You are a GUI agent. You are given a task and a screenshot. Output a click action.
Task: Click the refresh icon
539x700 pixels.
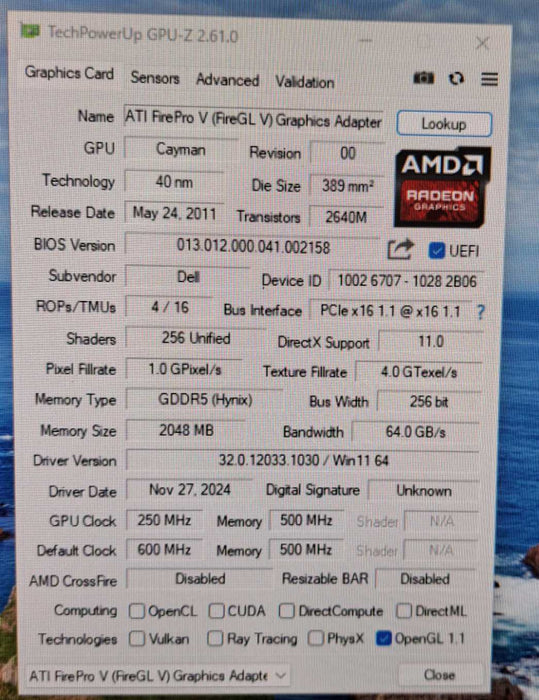coord(456,79)
